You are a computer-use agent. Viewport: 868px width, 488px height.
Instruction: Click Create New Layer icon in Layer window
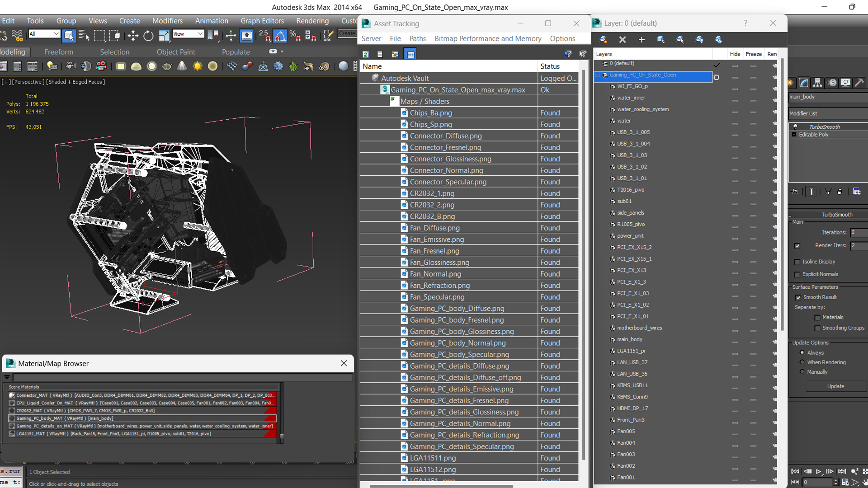(x=603, y=40)
